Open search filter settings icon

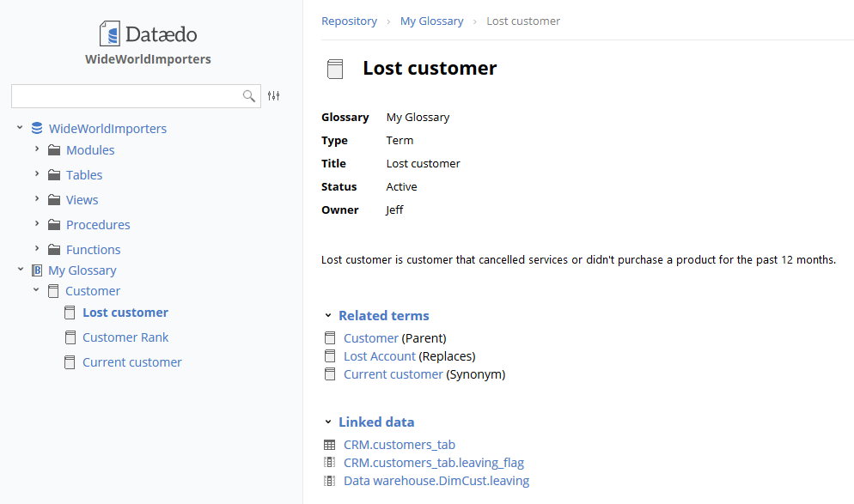(x=274, y=96)
